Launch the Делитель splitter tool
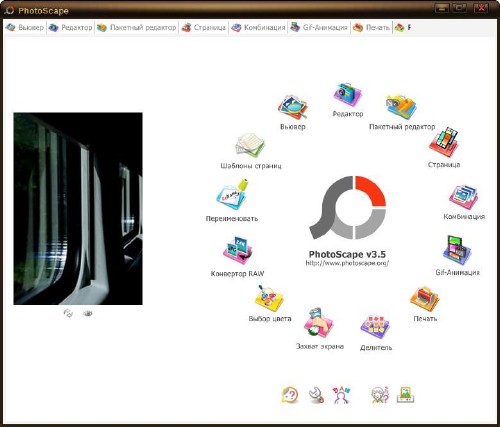Screen dimensions: 500x427 375,327
